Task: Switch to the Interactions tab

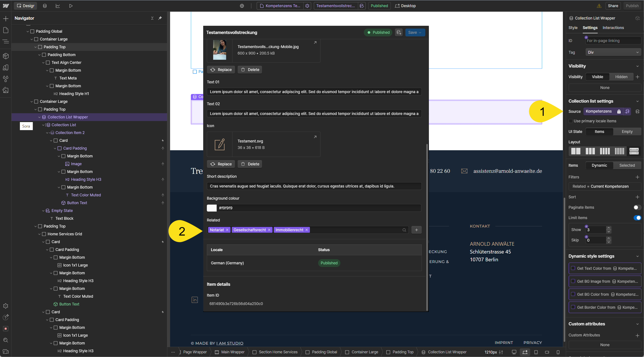Action: click(613, 28)
